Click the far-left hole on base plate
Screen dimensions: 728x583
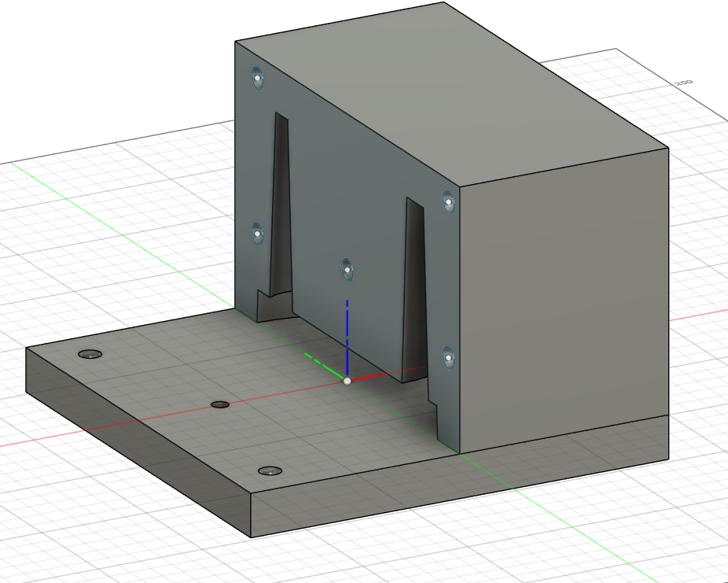[90, 353]
